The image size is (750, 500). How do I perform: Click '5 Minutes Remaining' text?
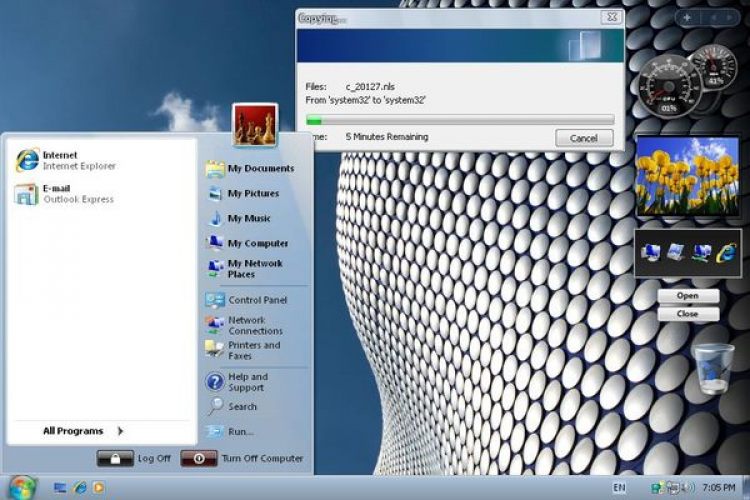[x=387, y=137]
